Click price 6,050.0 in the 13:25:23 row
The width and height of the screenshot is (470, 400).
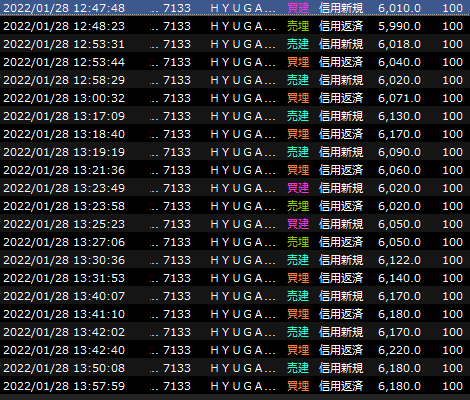(x=399, y=224)
